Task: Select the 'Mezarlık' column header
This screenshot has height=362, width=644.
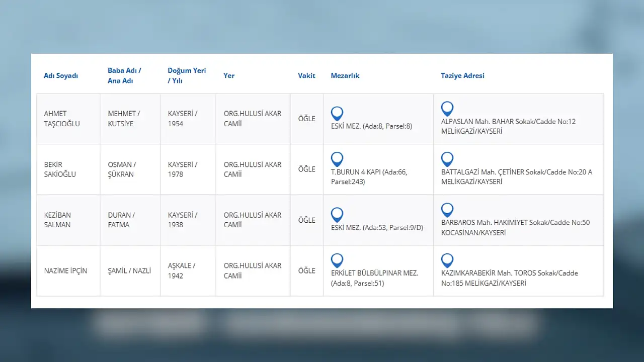Action: tap(345, 75)
